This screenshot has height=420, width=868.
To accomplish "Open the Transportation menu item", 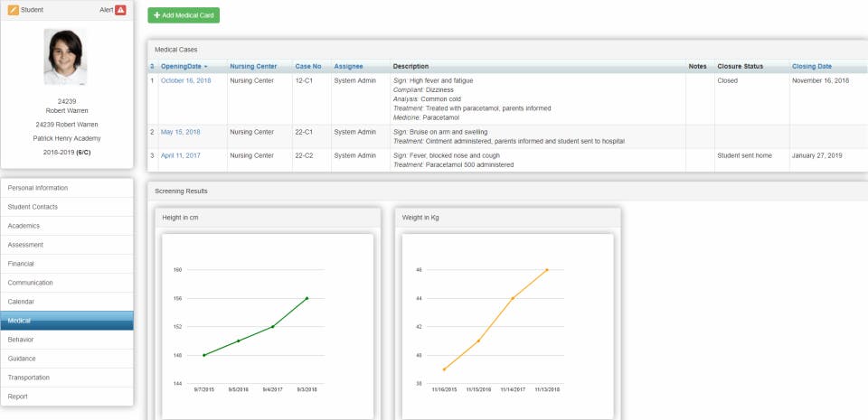I will pyautogui.click(x=67, y=378).
